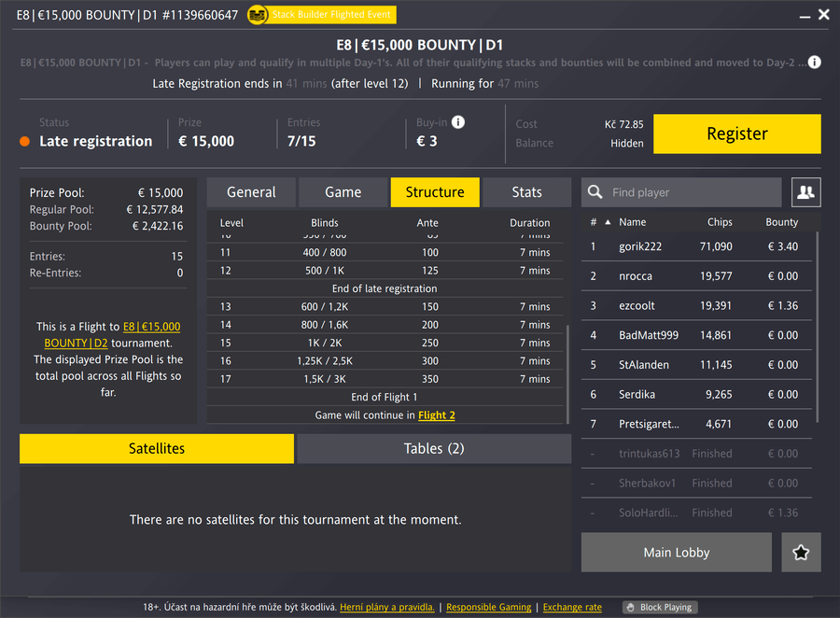Click the player search magnifier icon
The height and width of the screenshot is (618, 840).
(595, 192)
